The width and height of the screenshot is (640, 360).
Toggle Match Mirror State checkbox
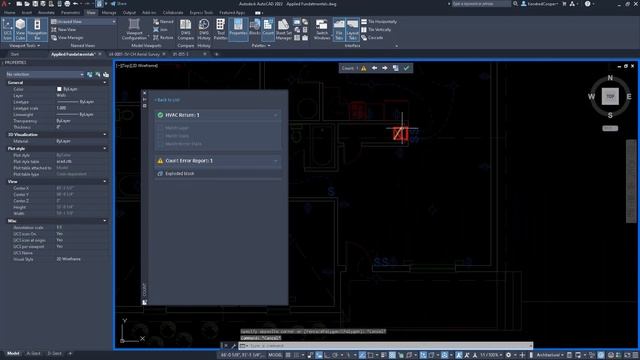(x=160, y=144)
